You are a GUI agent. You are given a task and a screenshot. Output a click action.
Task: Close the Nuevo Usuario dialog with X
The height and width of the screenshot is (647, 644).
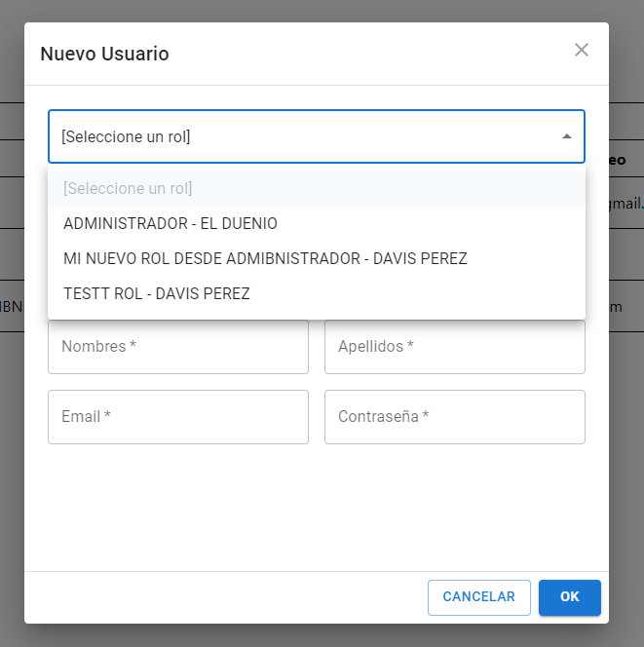click(x=582, y=50)
